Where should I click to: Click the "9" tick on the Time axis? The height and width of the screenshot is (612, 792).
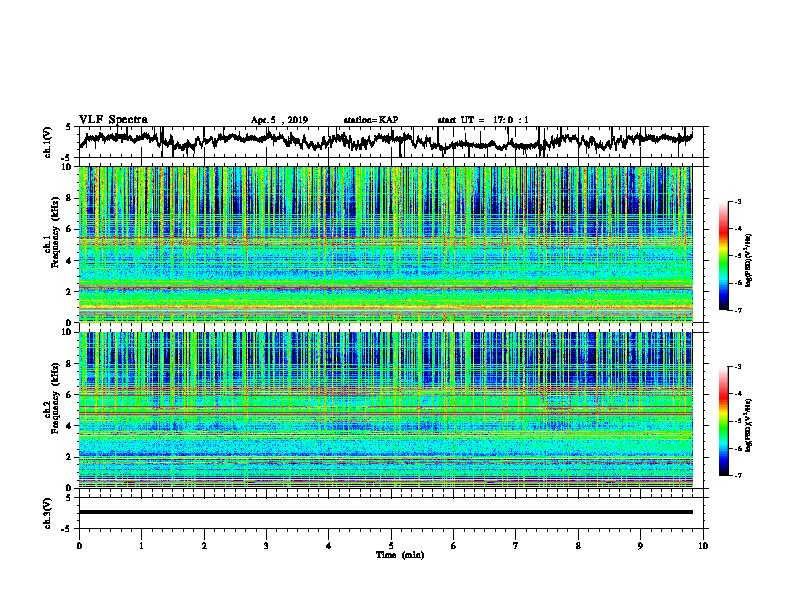640,546
